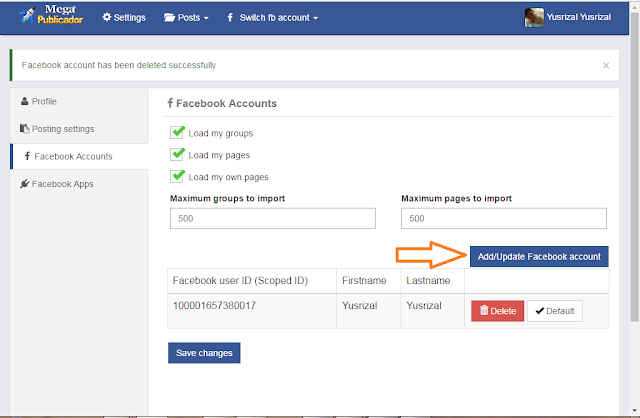Click the scrollbar down arrow
Image resolution: width=640 pixels, height=418 pixels.
pos(634,410)
